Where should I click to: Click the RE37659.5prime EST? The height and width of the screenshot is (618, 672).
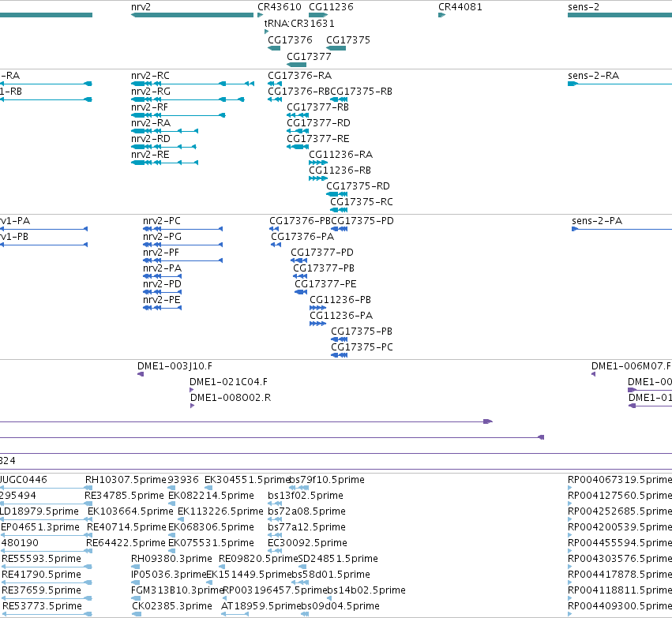(41, 590)
